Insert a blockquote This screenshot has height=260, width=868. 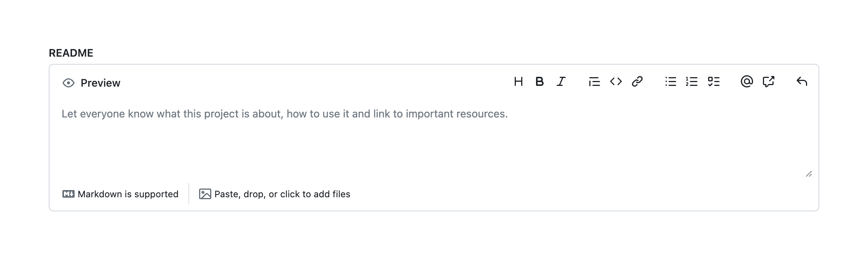coord(594,82)
